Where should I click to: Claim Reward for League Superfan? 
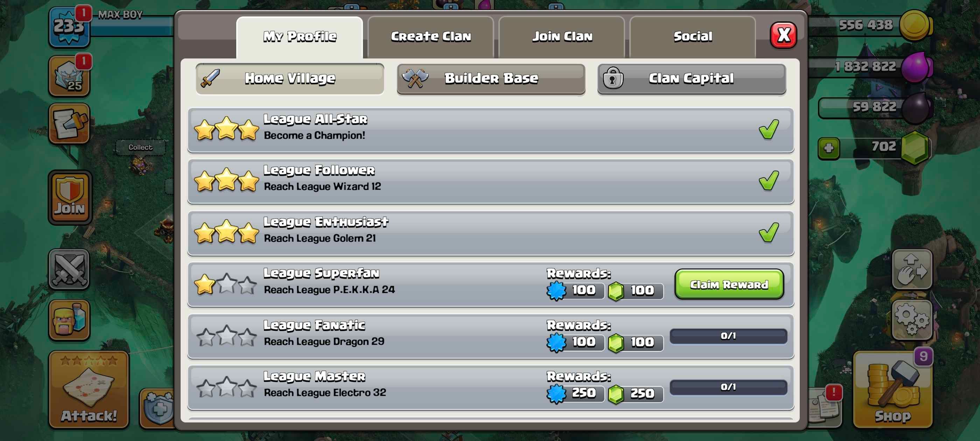click(x=729, y=284)
